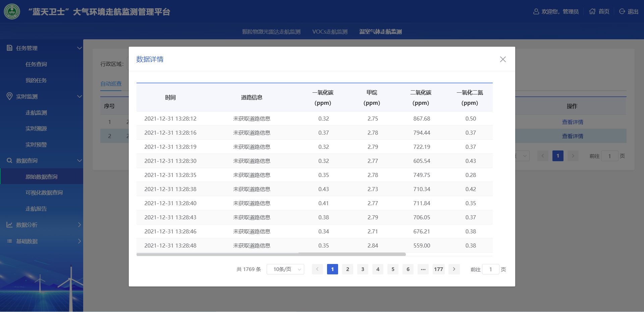Collapse the 任务管理 menu section
Screen dimensions: 644x312
tap(79, 48)
